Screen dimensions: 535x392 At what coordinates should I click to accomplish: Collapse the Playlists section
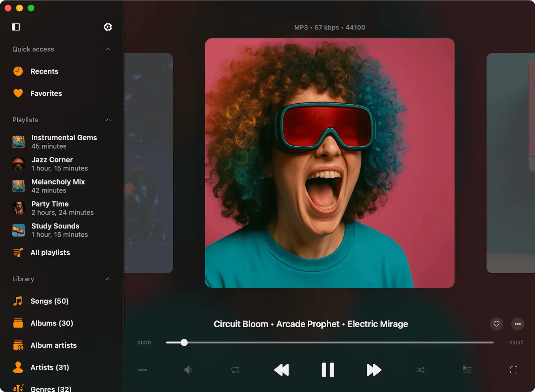click(108, 120)
